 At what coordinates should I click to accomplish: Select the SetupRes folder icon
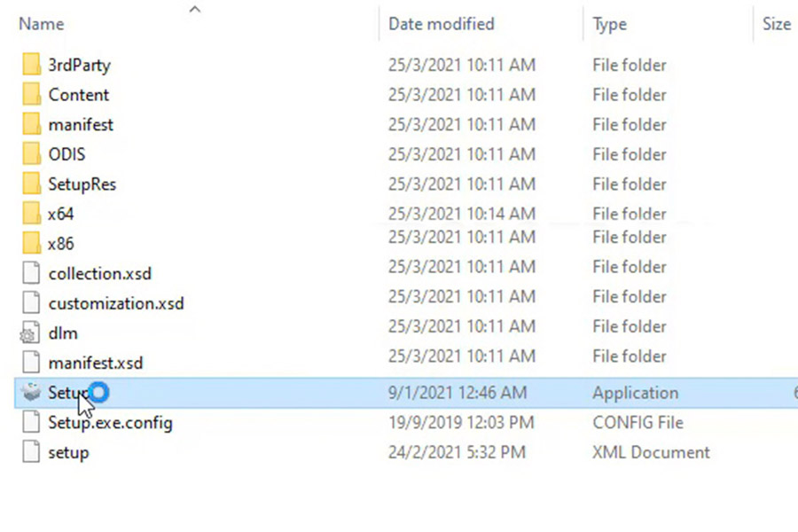pyautogui.click(x=31, y=184)
